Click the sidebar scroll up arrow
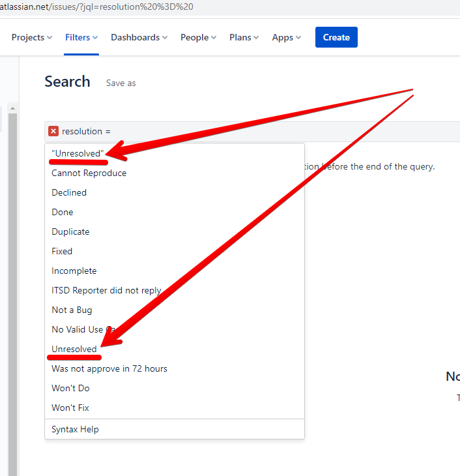 coord(12,108)
